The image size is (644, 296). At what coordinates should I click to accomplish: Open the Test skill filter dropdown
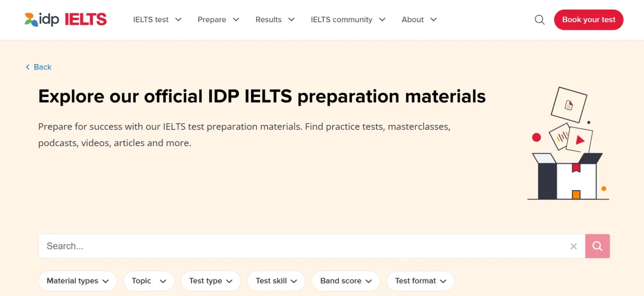pos(276,281)
